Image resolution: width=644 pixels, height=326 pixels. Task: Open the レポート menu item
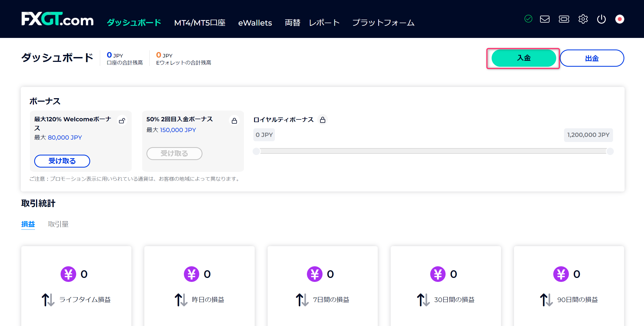pyautogui.click(x=324, y=23)
